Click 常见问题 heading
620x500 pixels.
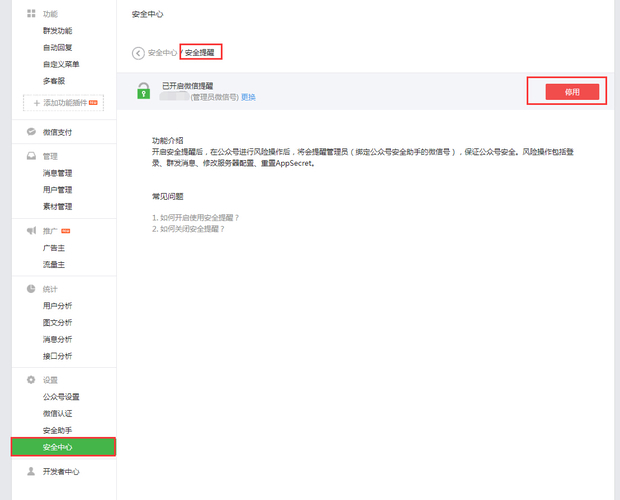pyautogui.click(x=168, y=196)
